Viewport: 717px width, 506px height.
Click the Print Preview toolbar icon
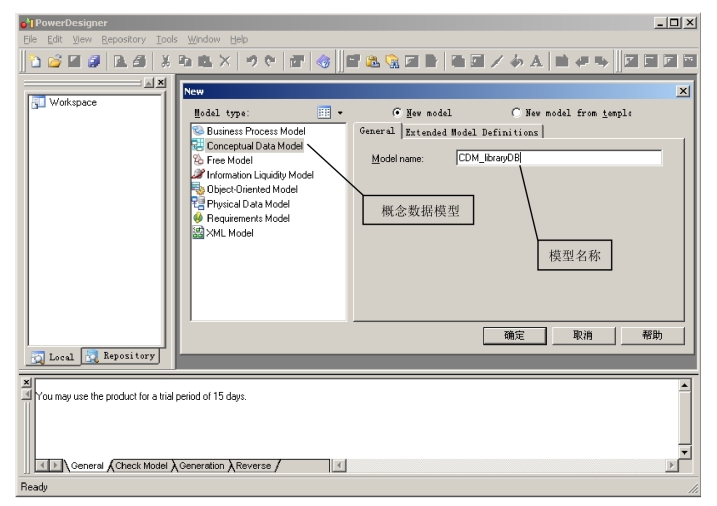[x=120, y=61]
